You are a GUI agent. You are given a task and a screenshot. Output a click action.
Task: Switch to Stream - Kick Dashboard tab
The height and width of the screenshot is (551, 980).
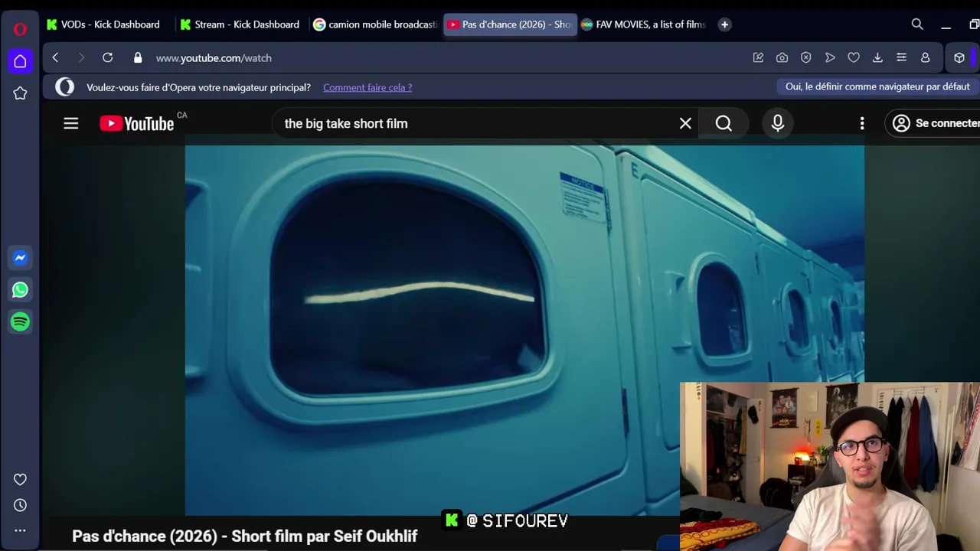(240, 24)
